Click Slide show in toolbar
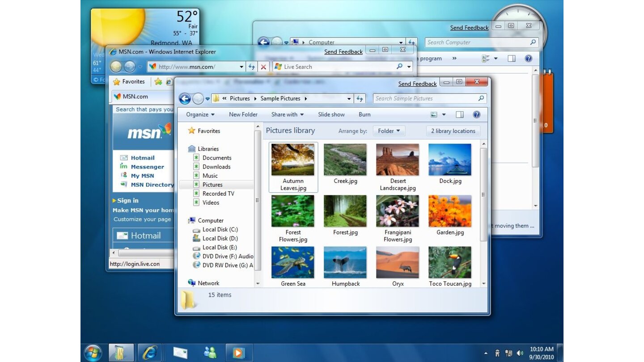The width and height of the screenshot is (644, 362). click(331, 115)
